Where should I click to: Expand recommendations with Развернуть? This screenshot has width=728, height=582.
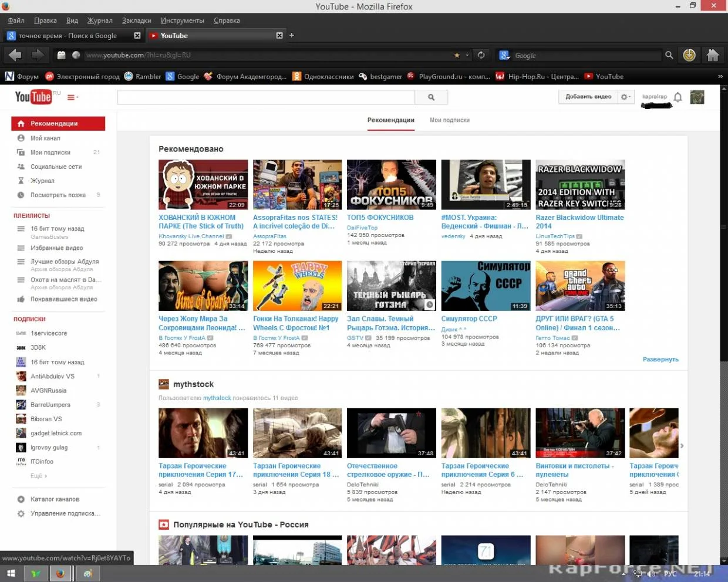click(660, 359)
